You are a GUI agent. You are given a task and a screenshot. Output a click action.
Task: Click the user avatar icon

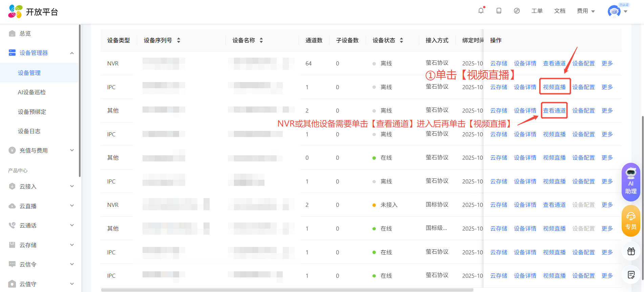point(614,12)
